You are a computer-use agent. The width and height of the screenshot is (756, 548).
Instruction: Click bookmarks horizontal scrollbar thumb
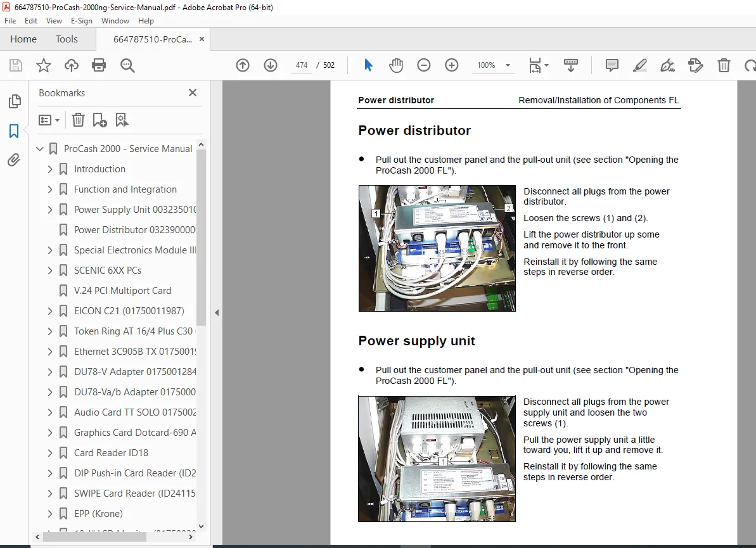coord(94,537)
